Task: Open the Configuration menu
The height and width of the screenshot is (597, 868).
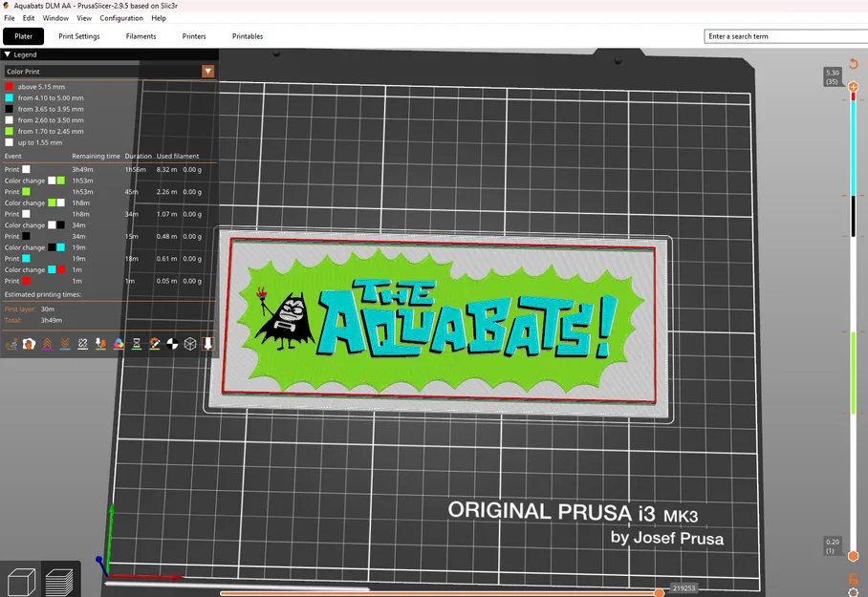Action: coord(121,18)
